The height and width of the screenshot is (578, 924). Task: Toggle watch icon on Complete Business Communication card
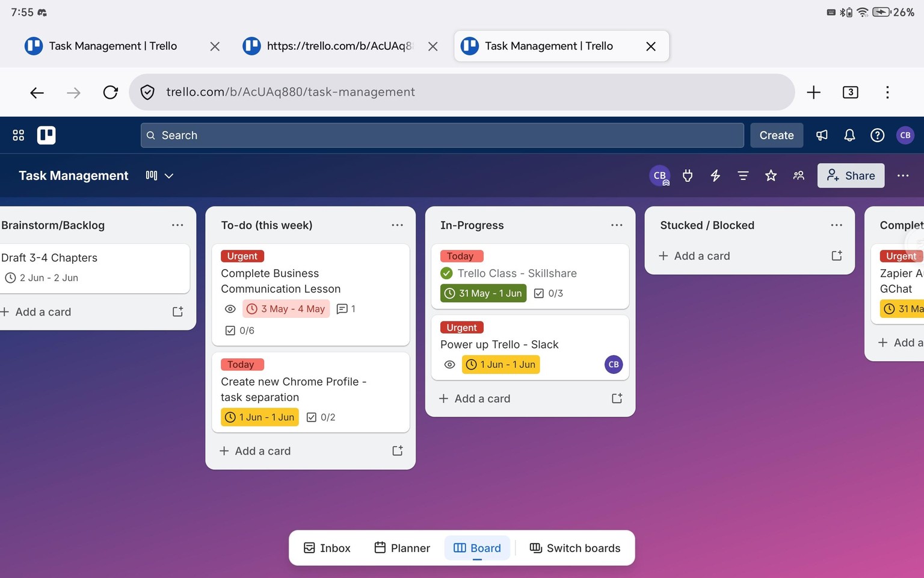coord(230,309)
